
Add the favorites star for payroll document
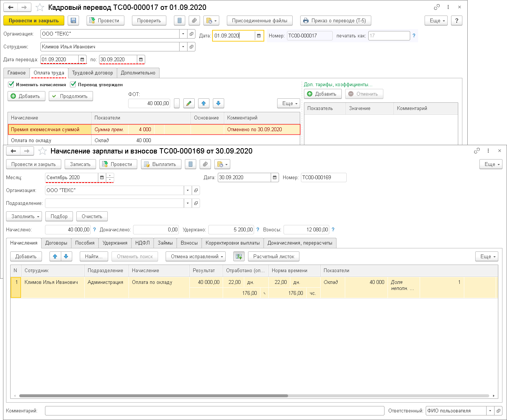42,151
